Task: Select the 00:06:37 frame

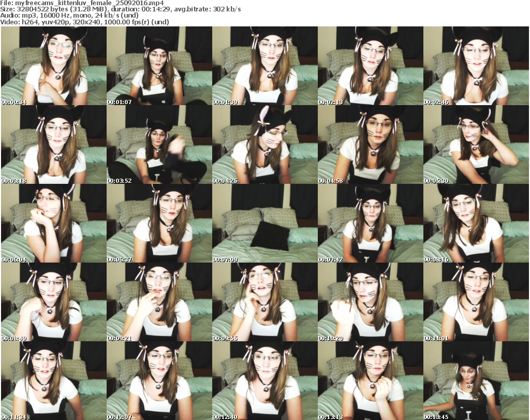Action: pyautogui.click(x=159, y=223)
